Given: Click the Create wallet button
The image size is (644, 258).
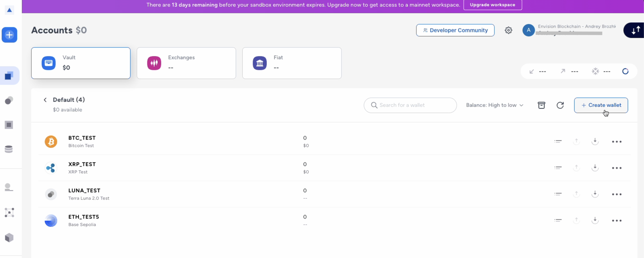Looking at the screenshot, I should 601,105.
